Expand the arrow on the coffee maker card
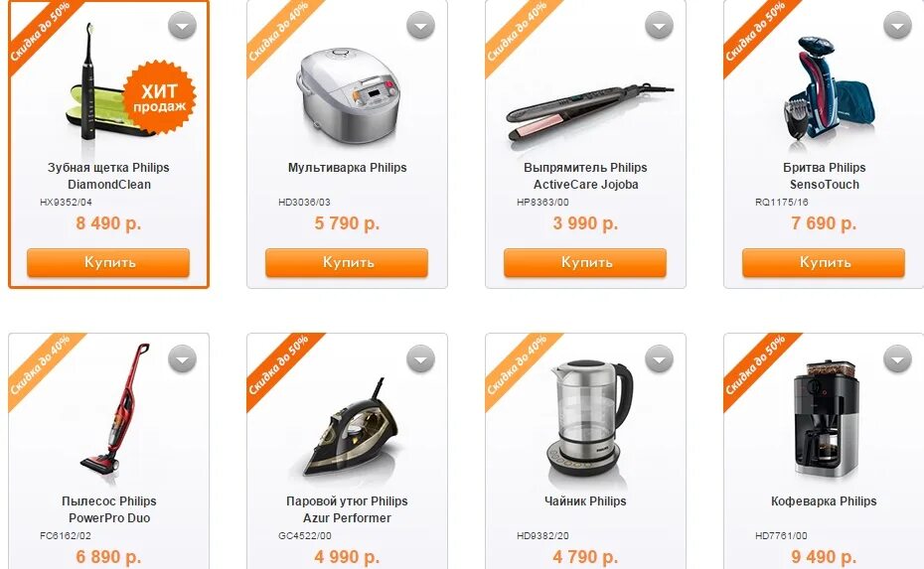The width and height of the screenshot is (924, 569). pyautogui.click(x=897, y=358)
